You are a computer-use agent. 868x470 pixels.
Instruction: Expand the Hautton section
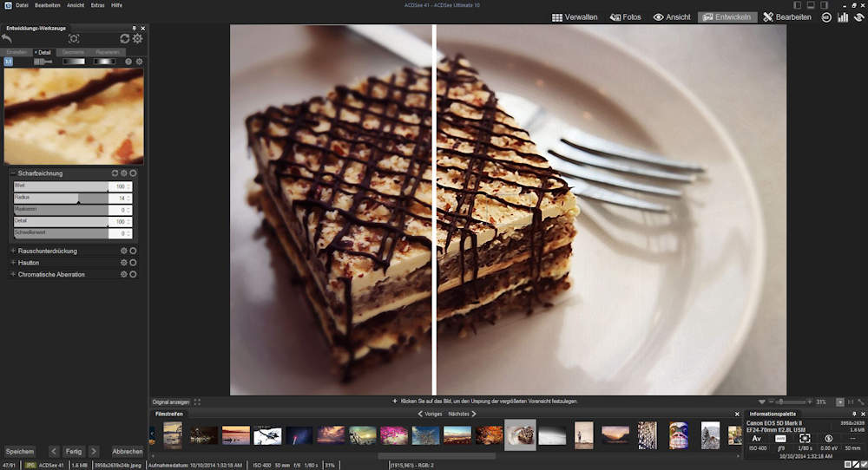click(x=13, y=263)
